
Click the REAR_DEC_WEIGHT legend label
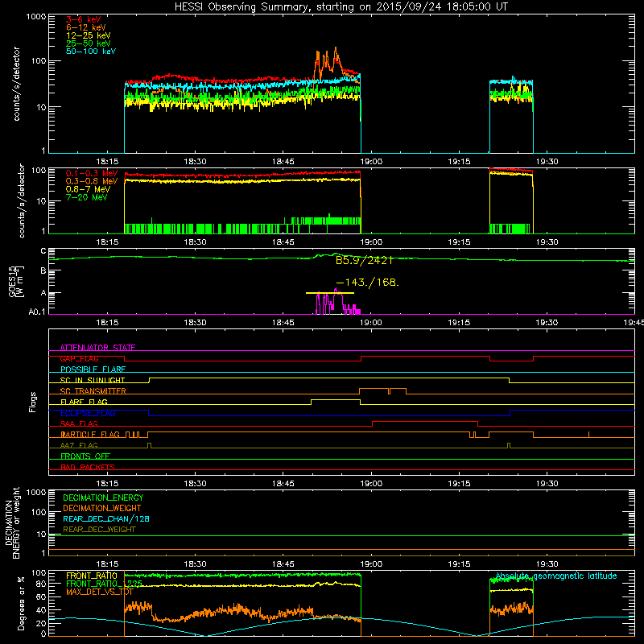coord(99,530)
